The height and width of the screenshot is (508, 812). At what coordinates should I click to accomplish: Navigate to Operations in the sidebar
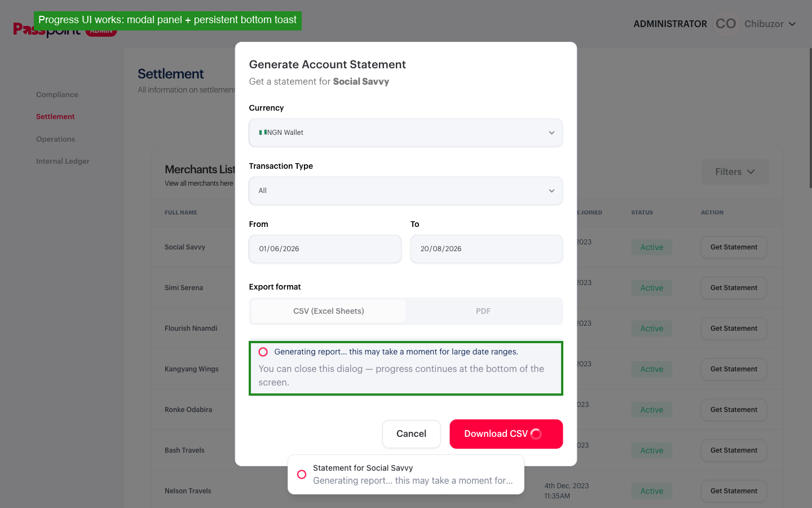55,139
